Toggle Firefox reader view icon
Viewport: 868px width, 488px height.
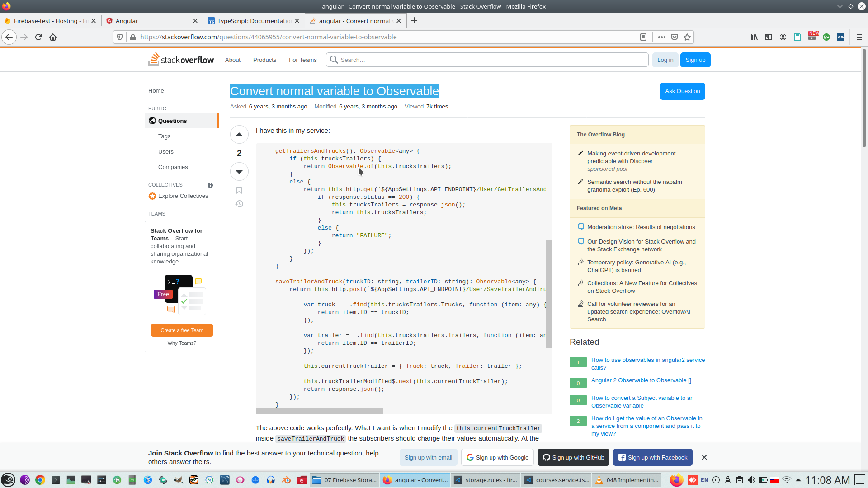click(643, 37)
